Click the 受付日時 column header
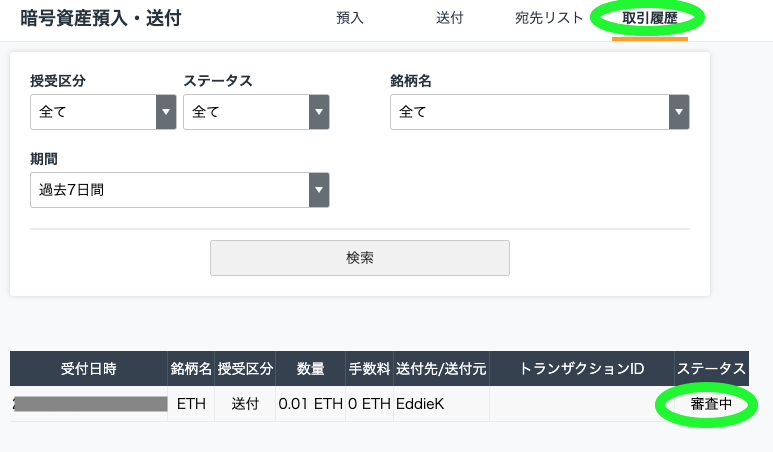Viewport: 773px width, 452px height. click(89, 368)
